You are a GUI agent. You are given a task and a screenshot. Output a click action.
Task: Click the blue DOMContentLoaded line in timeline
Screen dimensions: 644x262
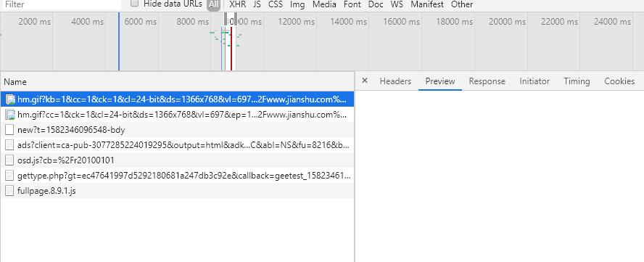119,41
